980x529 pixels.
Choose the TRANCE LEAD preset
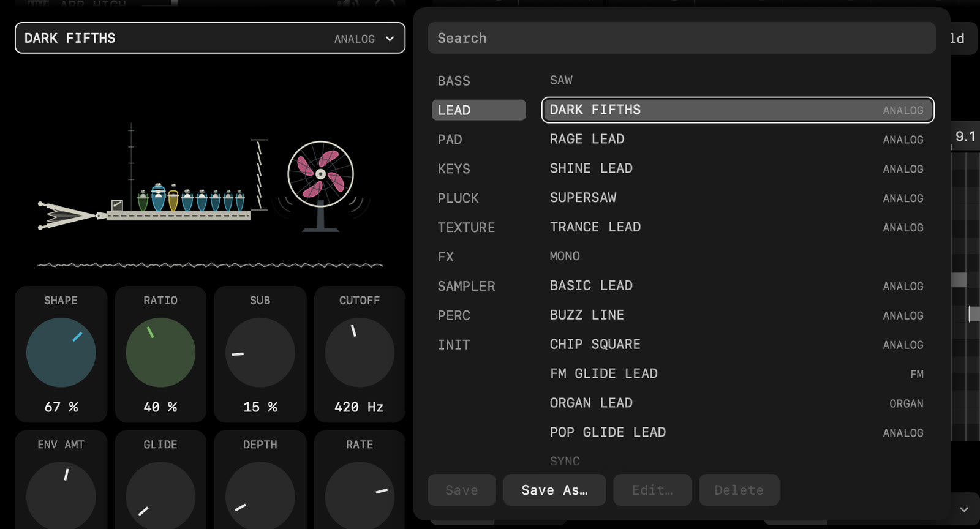click(x=737, y=228)
